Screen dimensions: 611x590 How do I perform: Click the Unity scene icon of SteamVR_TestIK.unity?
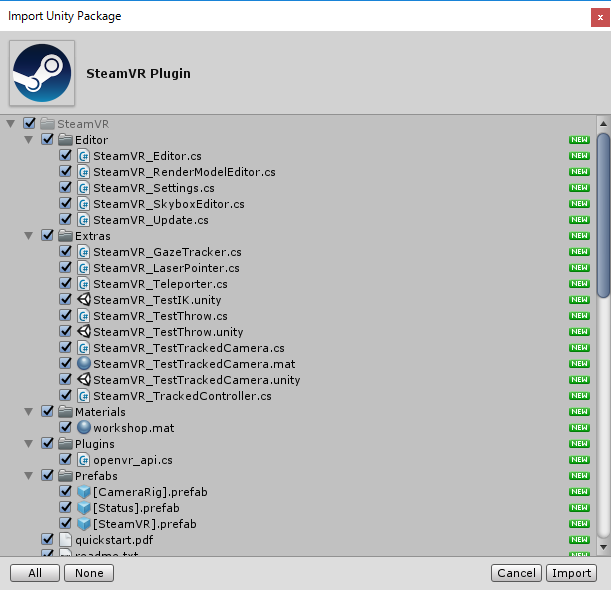(83, 299)
